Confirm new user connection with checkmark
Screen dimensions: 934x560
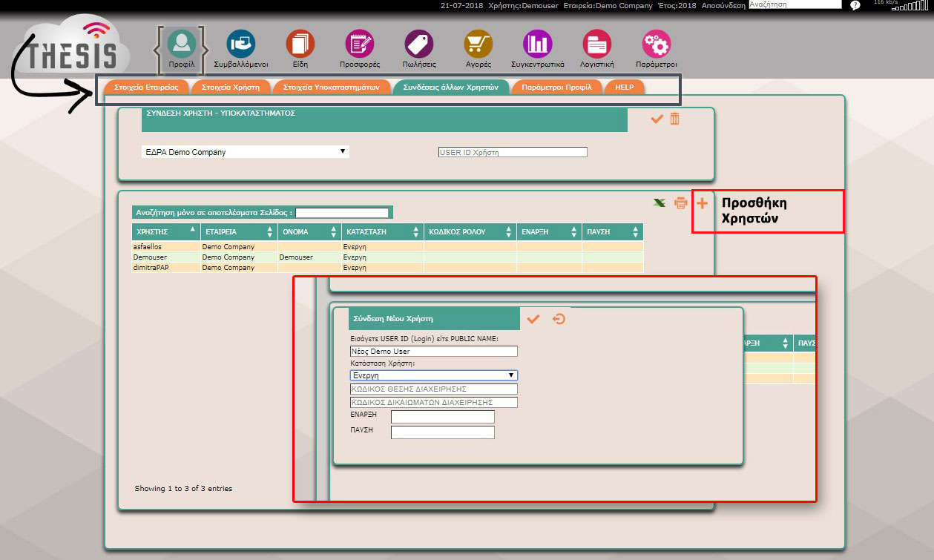[x=533, y=319]
